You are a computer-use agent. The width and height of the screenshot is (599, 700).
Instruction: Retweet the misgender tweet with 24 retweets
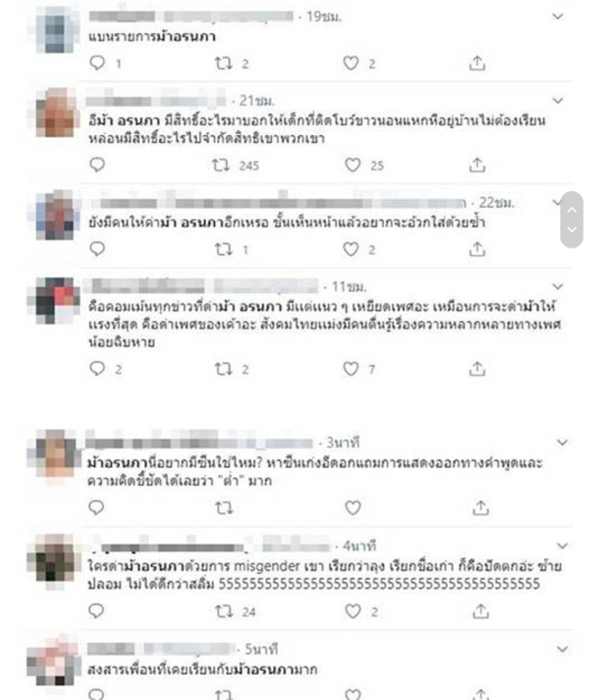224,611
